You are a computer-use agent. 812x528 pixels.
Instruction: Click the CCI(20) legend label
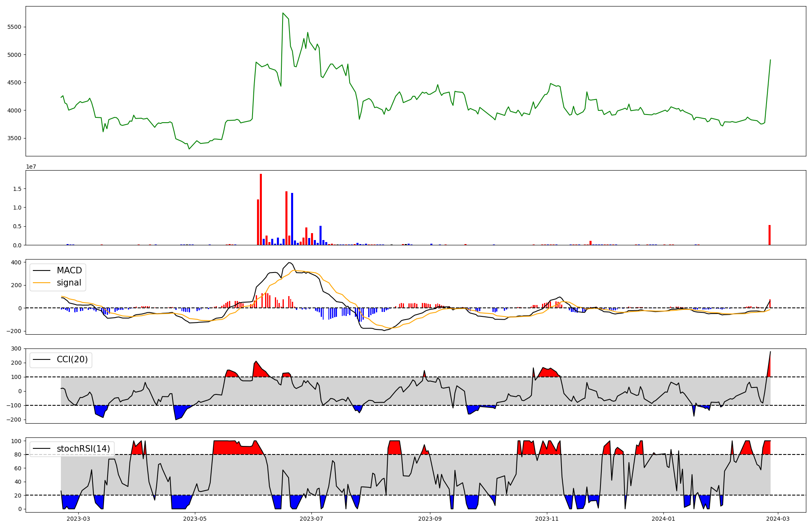click(72, 359)
